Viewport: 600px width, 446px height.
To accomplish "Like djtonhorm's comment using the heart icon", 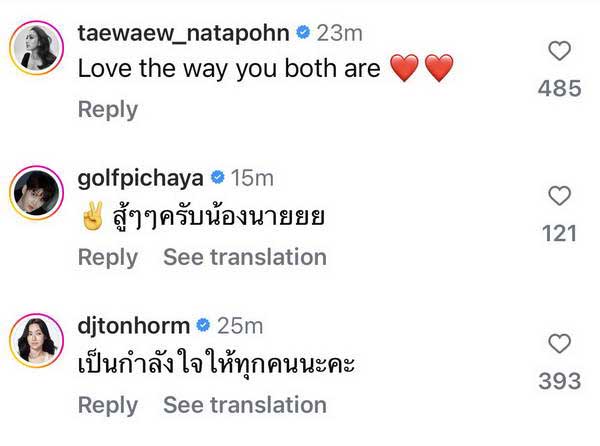I will click(561, 344).
